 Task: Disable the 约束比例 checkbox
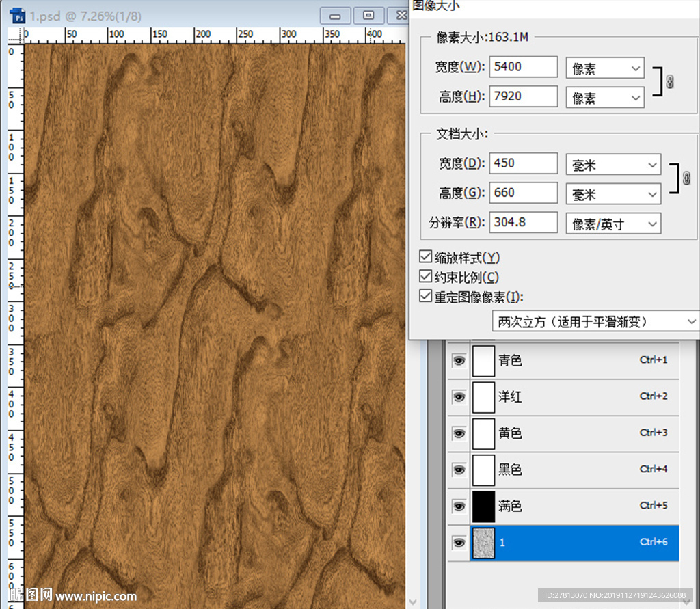(426, 278)
